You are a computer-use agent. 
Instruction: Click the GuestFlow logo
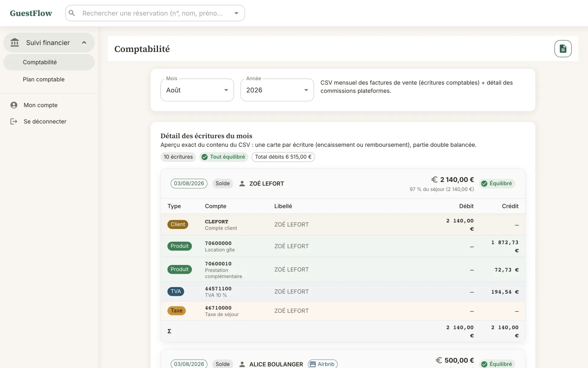point(31,13)
